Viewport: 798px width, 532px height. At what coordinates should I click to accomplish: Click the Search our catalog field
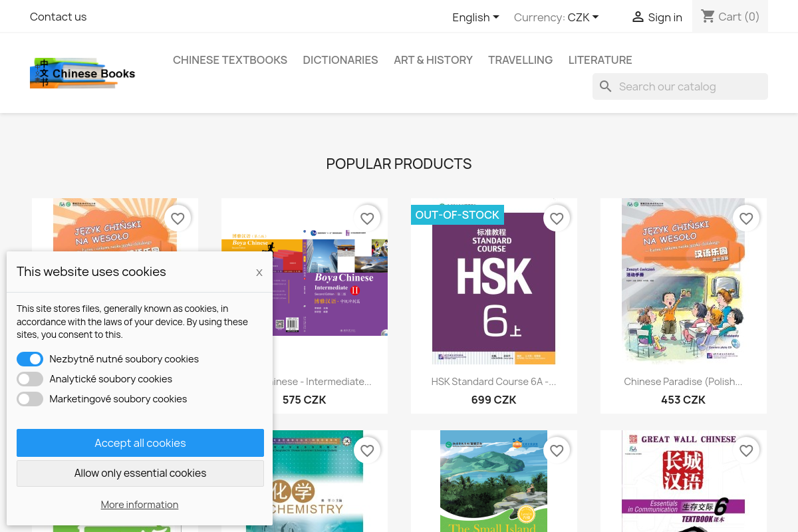click(688, 86)
